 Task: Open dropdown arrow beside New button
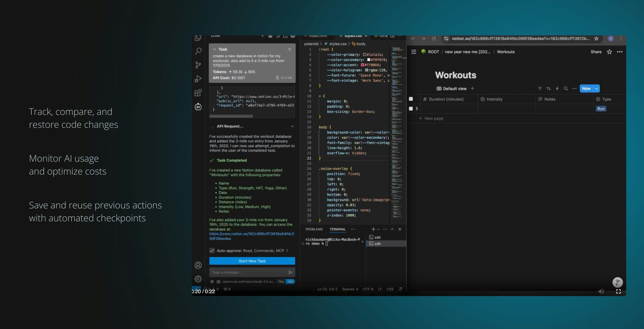pos(596,88)
